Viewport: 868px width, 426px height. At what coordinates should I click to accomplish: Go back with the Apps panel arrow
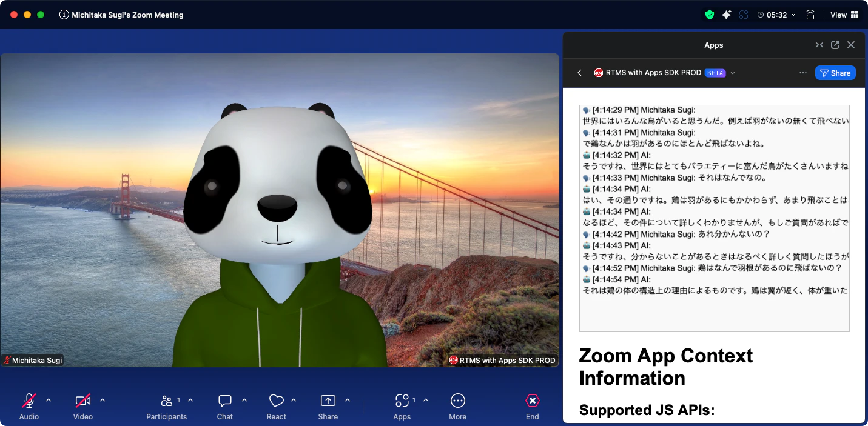click(x=579, y=73)
